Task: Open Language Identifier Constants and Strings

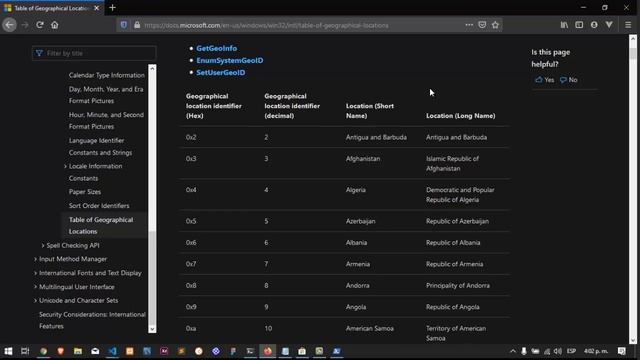Action: 100,146
